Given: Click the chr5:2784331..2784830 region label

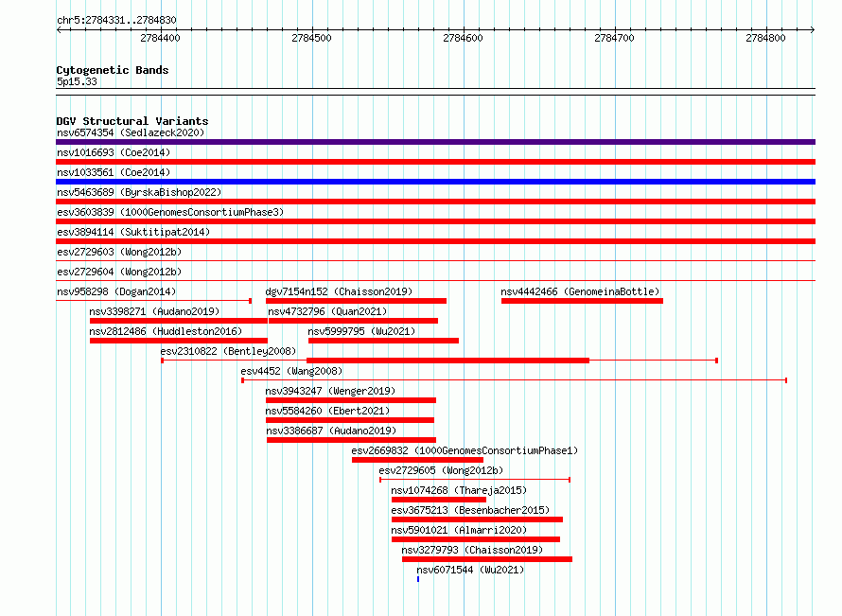Looking at the screenshot, I should pos(116,20).
